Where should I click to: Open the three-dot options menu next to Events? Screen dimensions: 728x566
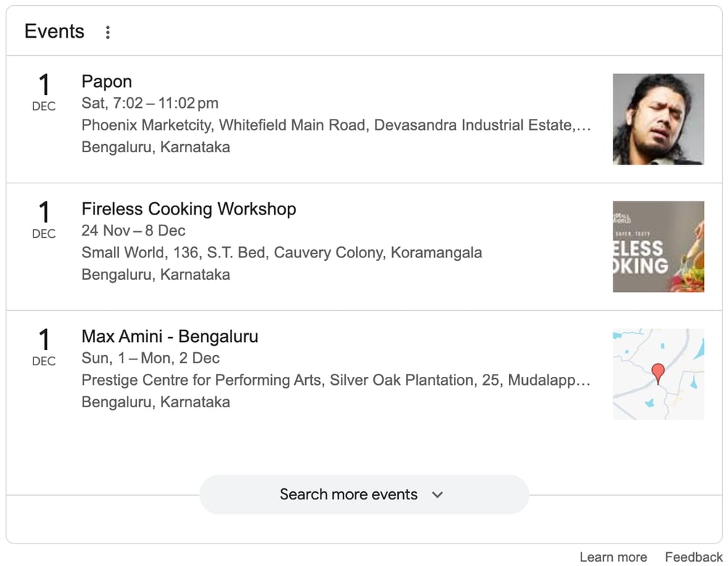click(x=107, y=32)
